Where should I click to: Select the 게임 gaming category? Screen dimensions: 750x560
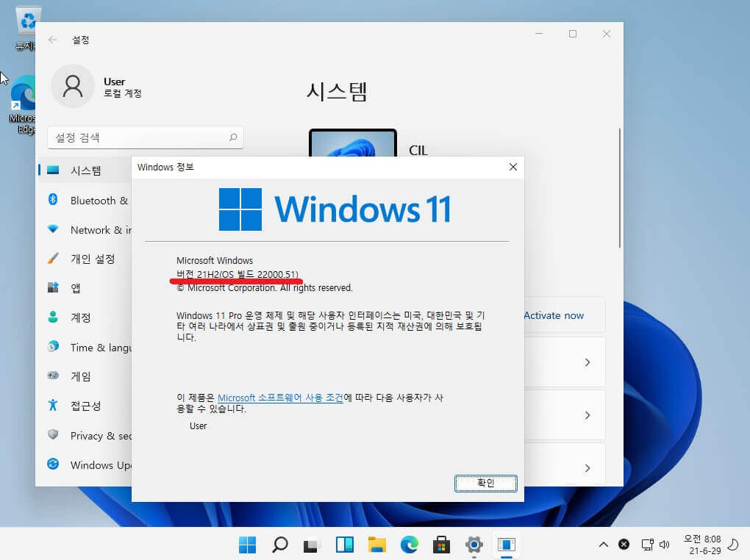[x=87, y=376]
